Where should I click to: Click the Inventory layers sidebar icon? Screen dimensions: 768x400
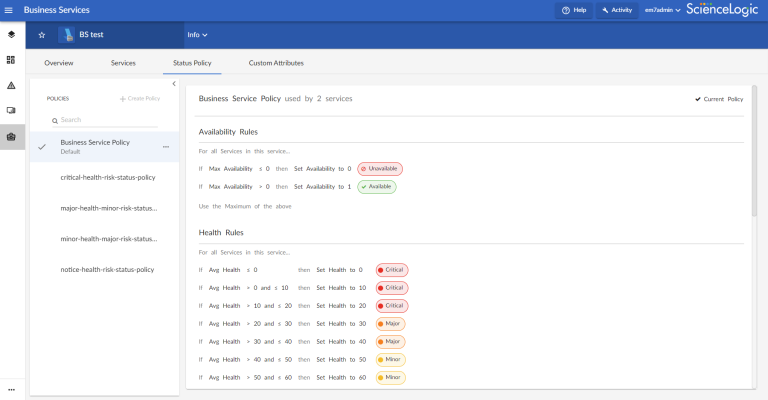(11, 34)
